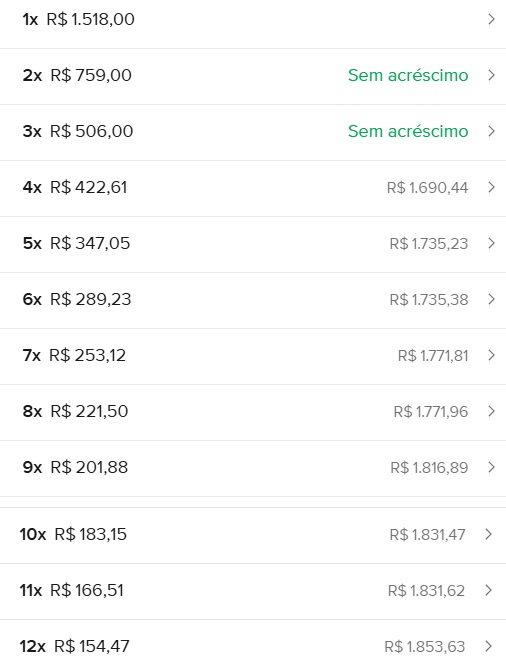The image size is (506, 663).
Task: Click Sem acréscimo label on 2x row
Action: [x=408, y=75]
